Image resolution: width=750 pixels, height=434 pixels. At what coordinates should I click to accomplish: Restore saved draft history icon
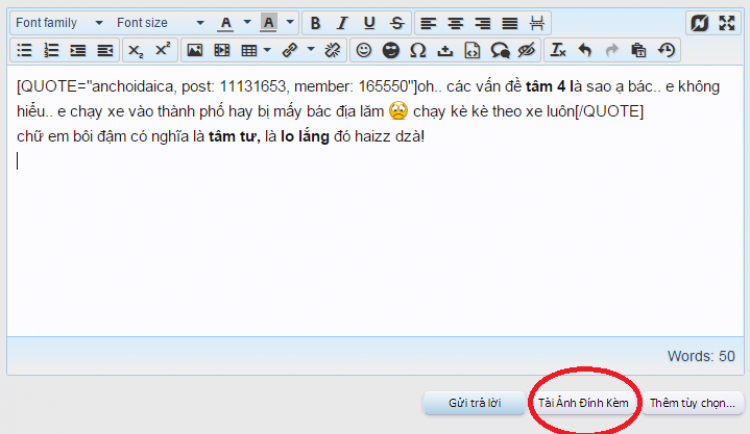666,50
